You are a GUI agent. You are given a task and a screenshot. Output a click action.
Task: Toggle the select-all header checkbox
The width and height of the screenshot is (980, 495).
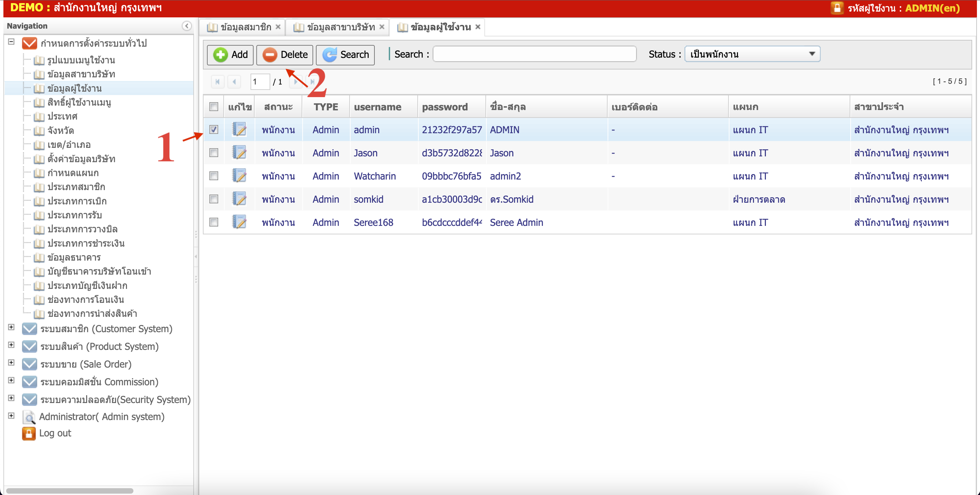214,107
